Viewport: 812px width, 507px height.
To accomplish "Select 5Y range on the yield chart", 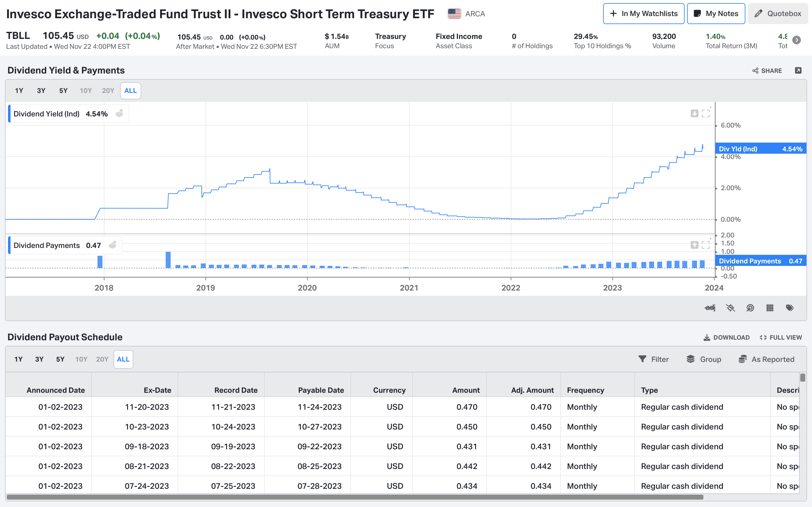I will point(63,90).
